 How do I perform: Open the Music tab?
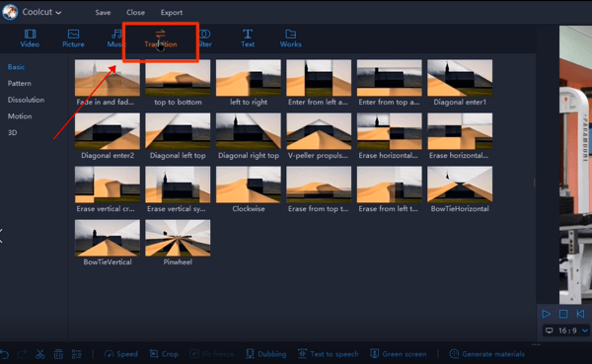pyautogui.click(x=115, y=38)
